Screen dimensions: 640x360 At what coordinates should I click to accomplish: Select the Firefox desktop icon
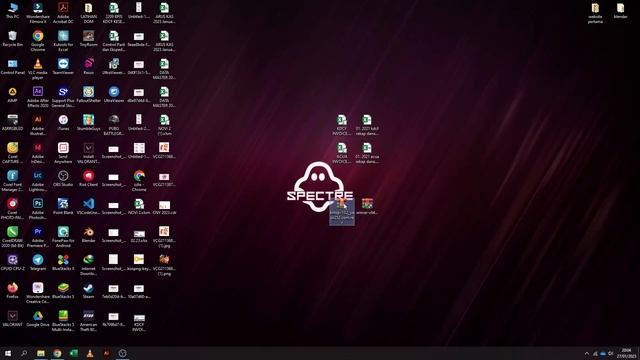tap(13, 290)
